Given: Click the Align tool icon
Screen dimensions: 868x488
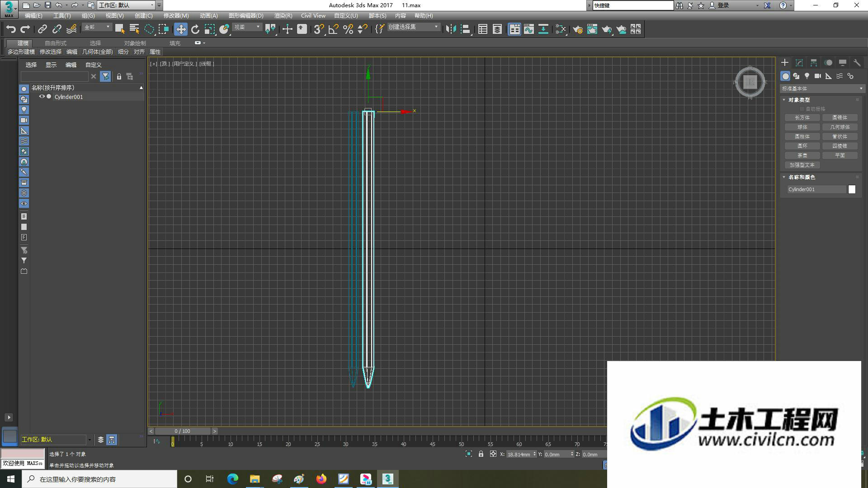Looking at the screenshot, I should click(466, 29).
